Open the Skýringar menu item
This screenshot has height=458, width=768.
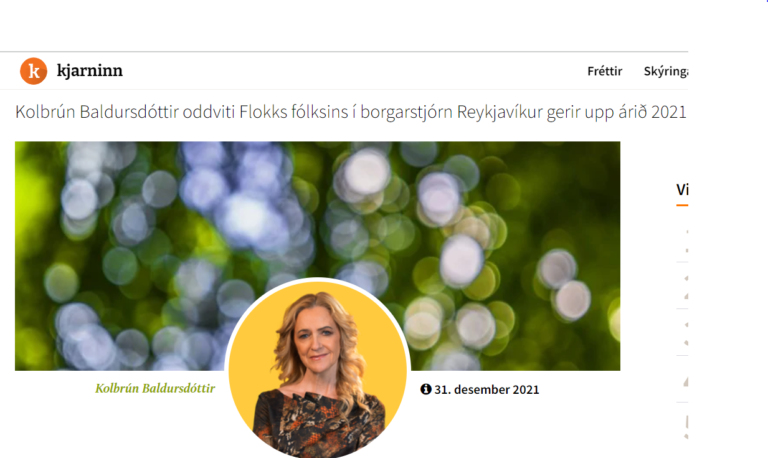[x=666, y=71]
